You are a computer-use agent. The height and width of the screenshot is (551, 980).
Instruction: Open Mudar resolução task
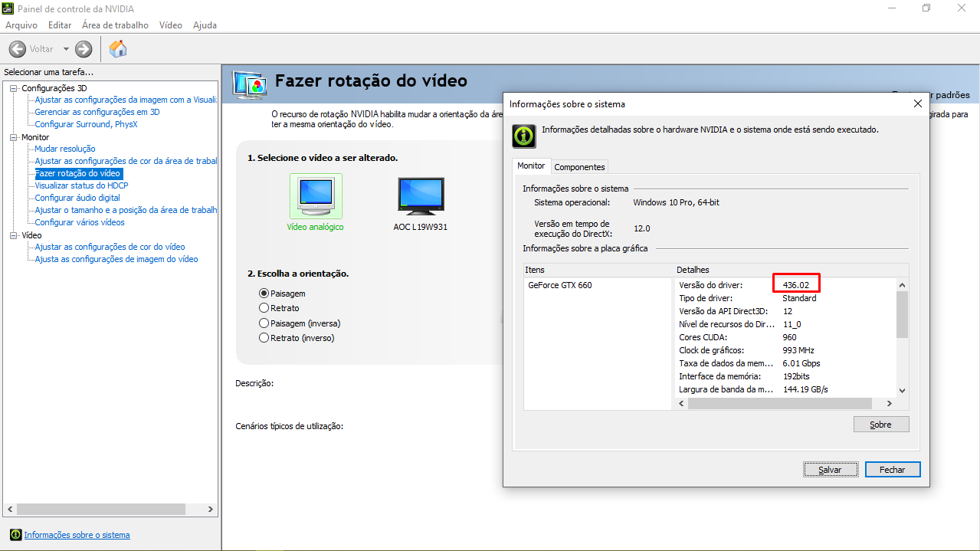(65, 149)
